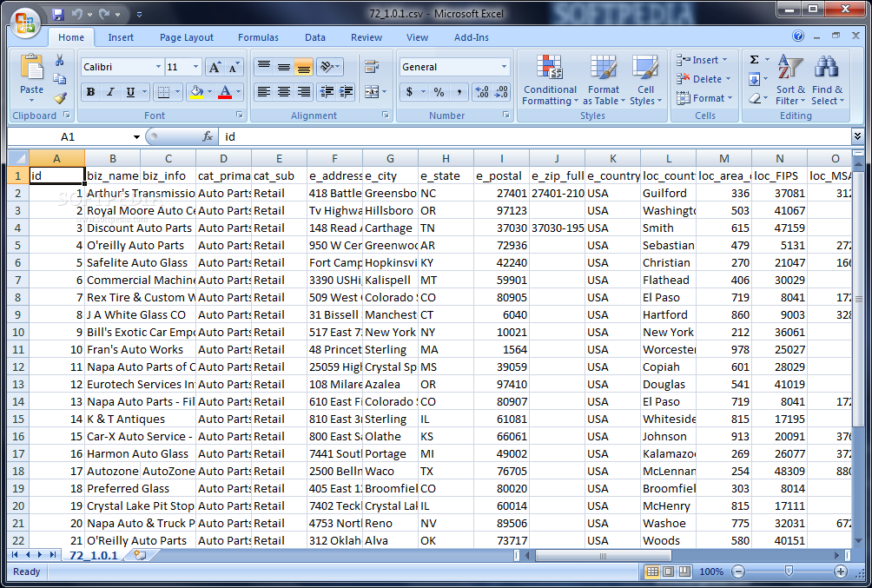This screenshot has width=872, height=588.
Task: Cut selection with the scissors icon
Action: point(60,60)
